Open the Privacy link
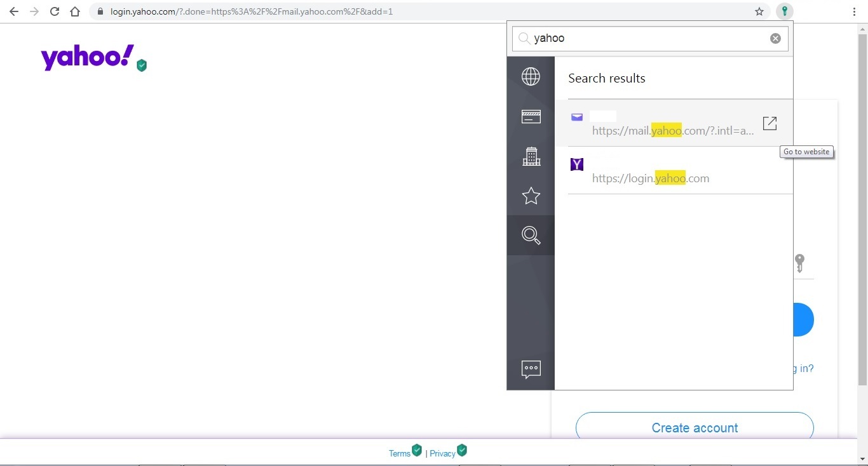Image resolution: width=868 pixels, height=466 pixels. click(442, 453)
